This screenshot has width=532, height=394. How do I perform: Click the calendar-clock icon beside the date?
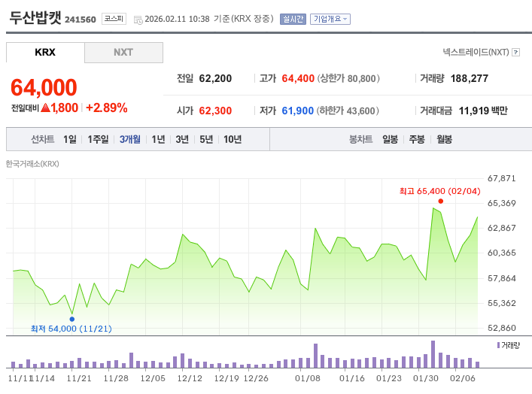138,20
